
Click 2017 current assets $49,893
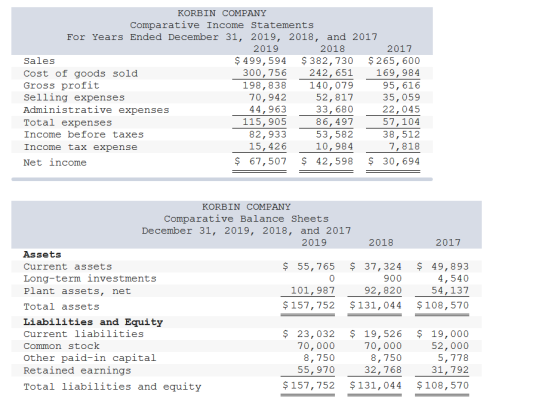point(442,267)
